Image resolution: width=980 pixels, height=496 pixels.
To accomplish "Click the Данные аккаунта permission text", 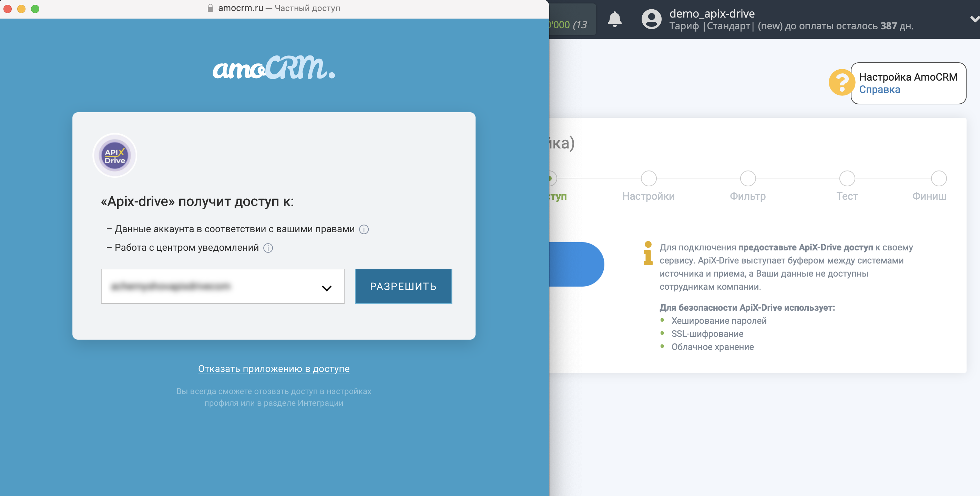I will [235, 229].
